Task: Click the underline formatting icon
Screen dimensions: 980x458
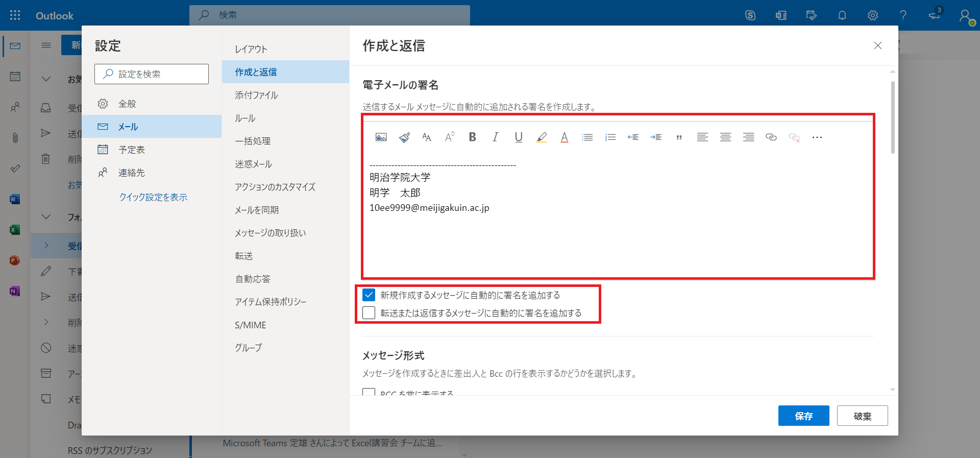Action: 519,137
